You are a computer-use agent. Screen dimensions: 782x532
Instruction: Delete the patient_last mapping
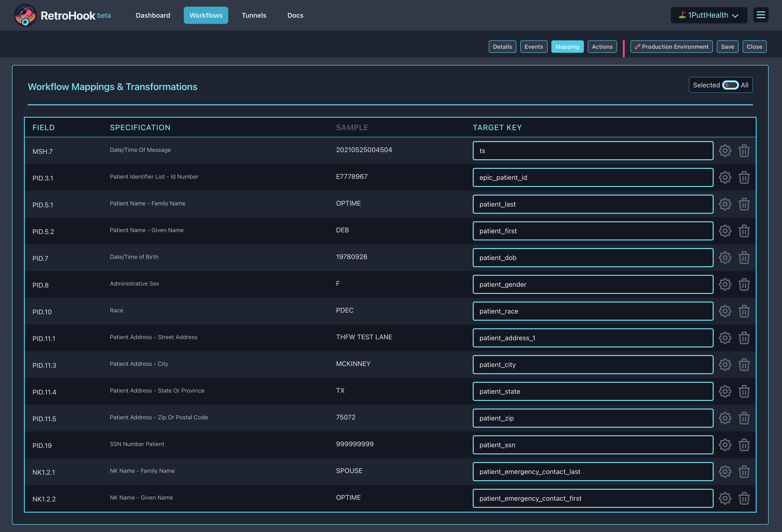(744, 204)
